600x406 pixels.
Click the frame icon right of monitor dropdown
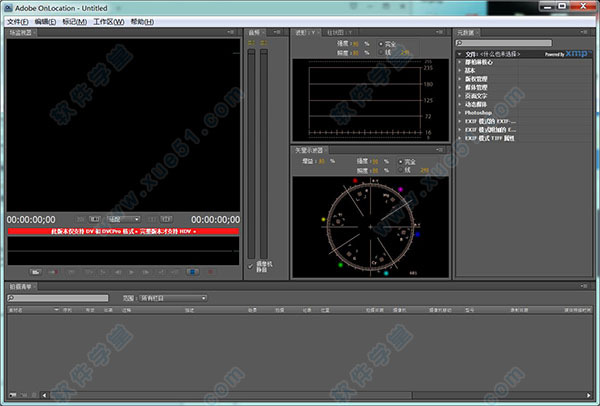coord(166,219)
